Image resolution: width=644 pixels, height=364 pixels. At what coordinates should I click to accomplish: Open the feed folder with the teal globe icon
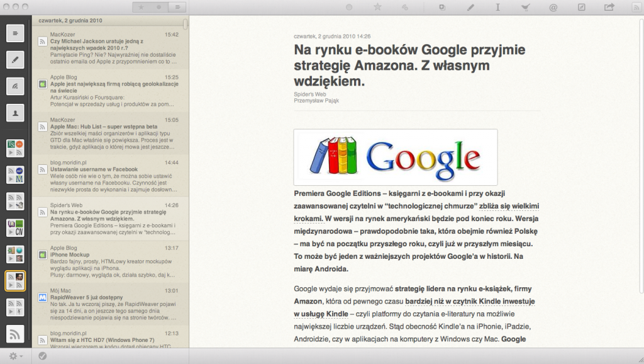point(15,254)
